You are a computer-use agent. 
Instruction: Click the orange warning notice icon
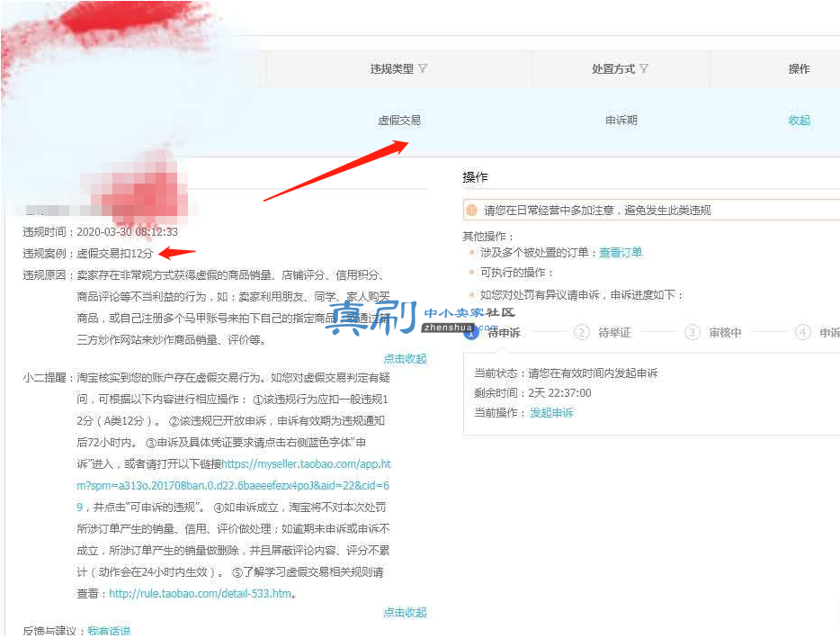click(x=472, y=211)
